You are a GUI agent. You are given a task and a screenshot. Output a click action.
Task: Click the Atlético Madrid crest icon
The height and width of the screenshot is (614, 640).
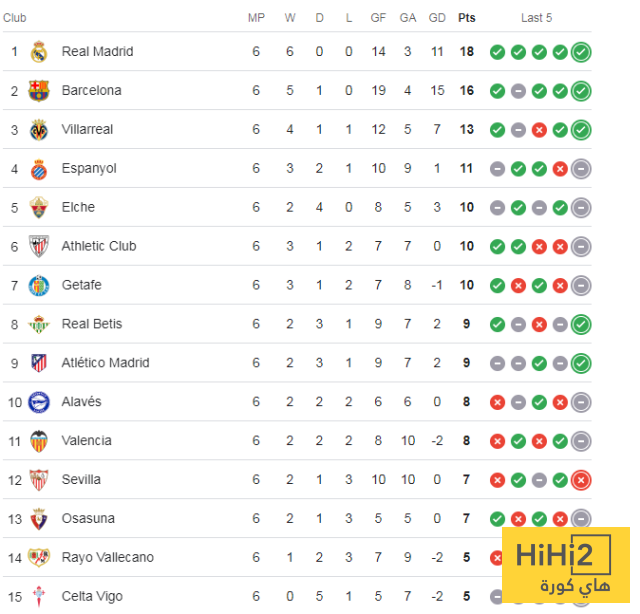point(39,363)
